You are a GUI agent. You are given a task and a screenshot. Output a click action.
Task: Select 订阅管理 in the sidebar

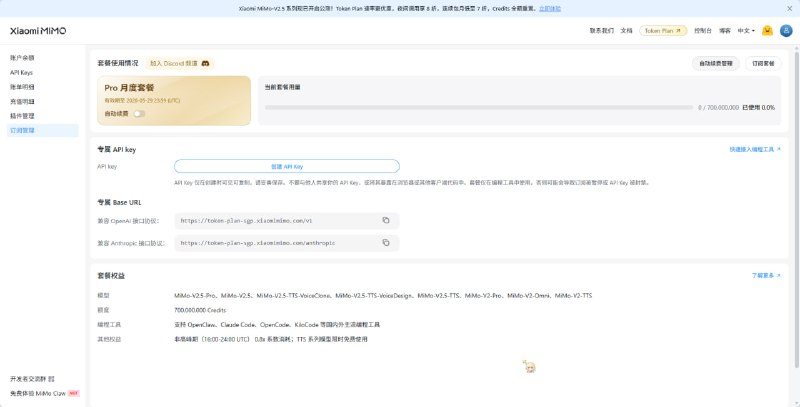click(44, 131)
